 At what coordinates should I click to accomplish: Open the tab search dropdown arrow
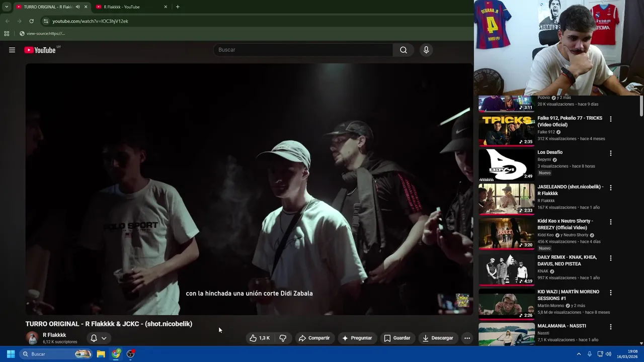pos(6,7)
